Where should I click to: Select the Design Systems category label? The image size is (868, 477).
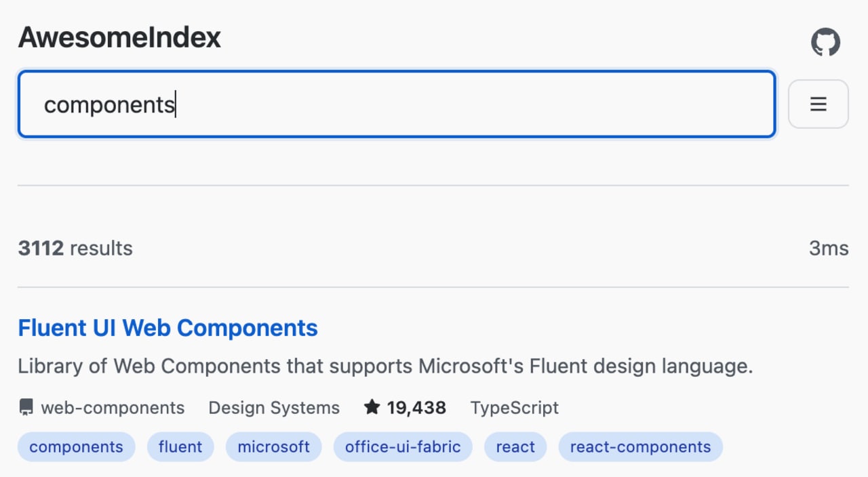pyautogui.click(x=274, y=408)
